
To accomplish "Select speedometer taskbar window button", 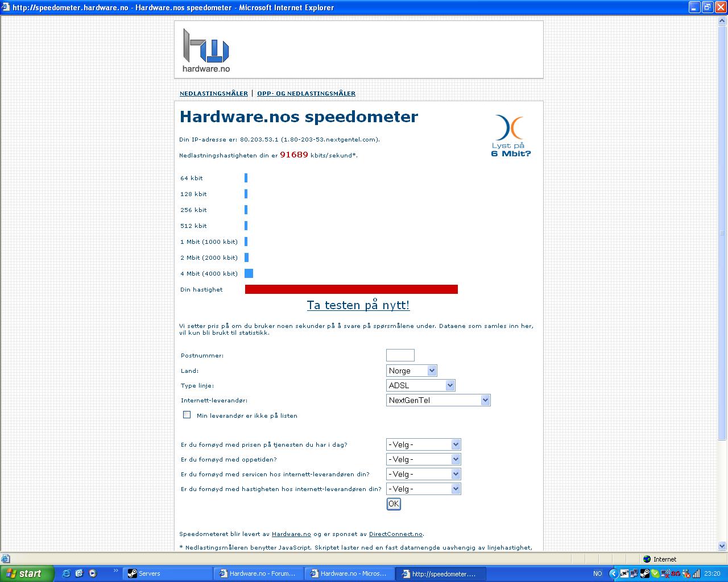I will point(441,573).
